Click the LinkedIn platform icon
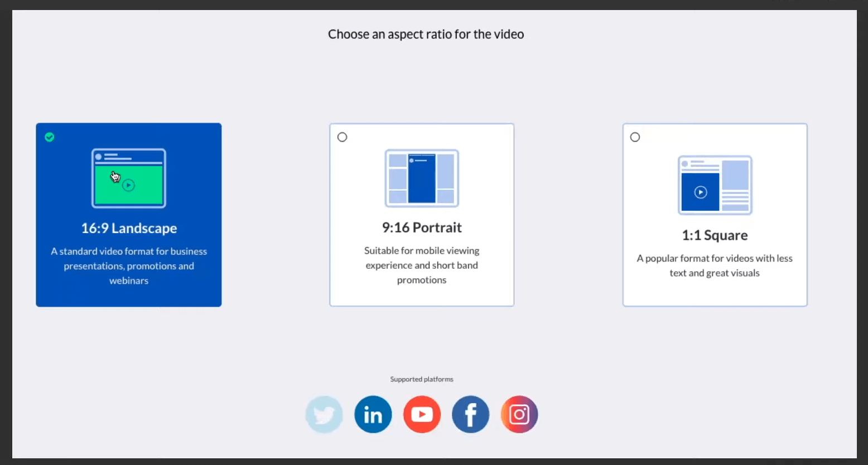The height and width of the screenshot is (465, 868). tap(373, 414)
